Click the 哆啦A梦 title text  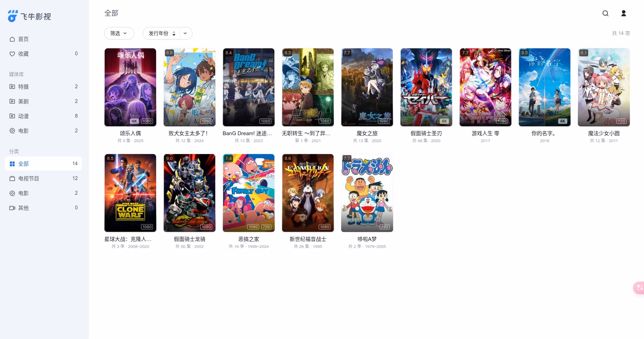click(367, 239)
